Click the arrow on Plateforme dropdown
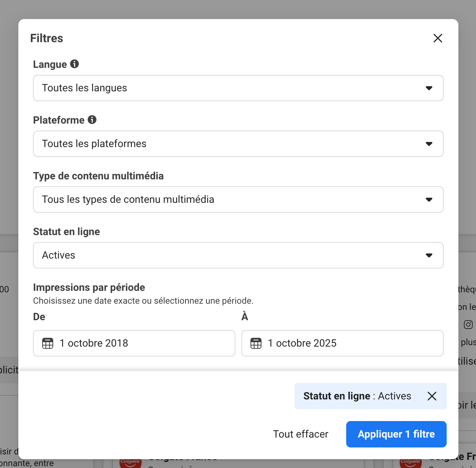Image resolution: width=476 pixels, height=468 pixels. point(429,144)
